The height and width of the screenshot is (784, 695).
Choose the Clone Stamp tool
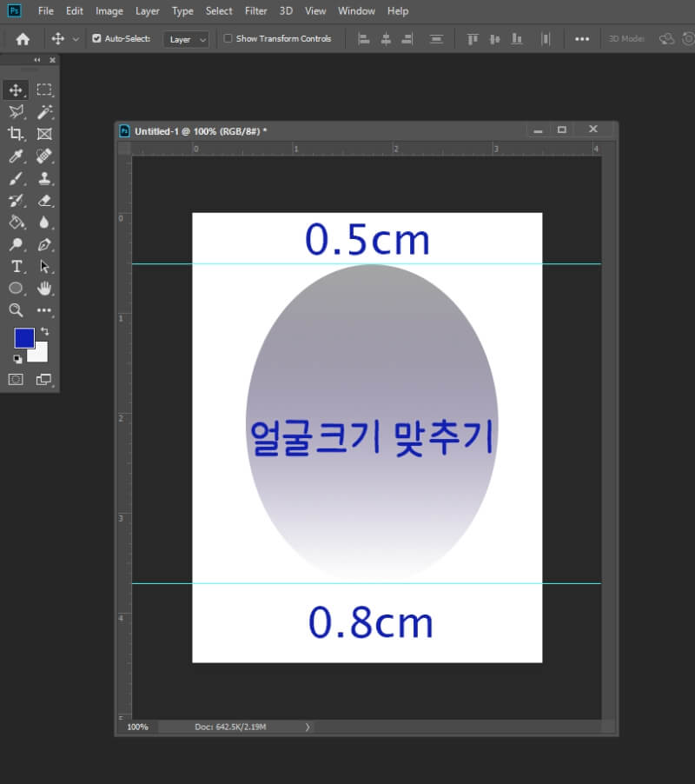click(x=43, y=178)
